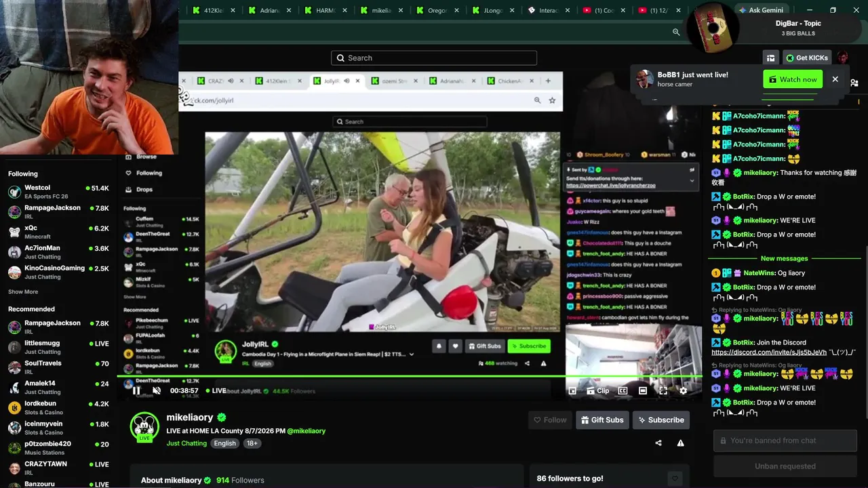Click the heart icon by 86 followers goal
Image resolution: width=868 pixels, height=488 pixels.
point(674,479)
